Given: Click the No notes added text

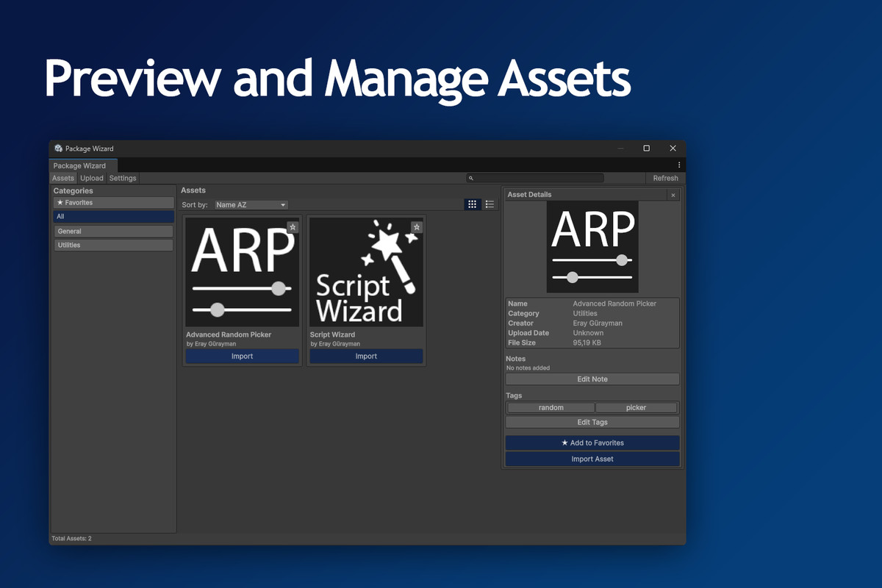Looking at the screenshot, I should click(x=528, y=368).
